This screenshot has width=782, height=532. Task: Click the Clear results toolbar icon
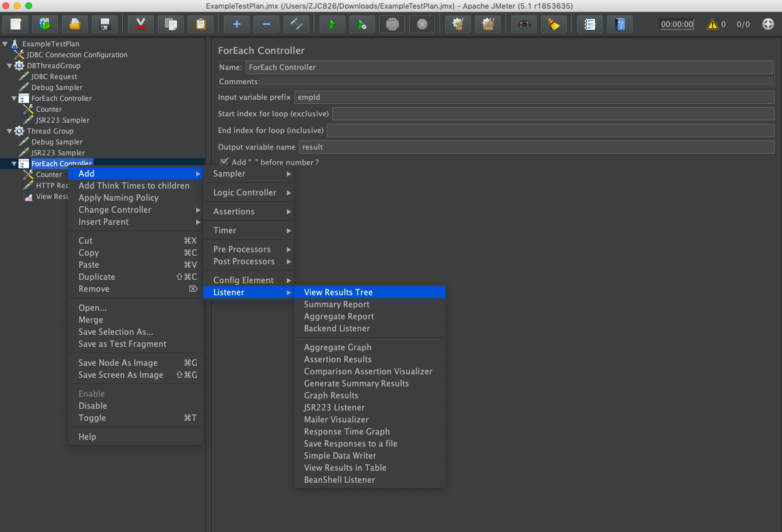coord(458,24)
